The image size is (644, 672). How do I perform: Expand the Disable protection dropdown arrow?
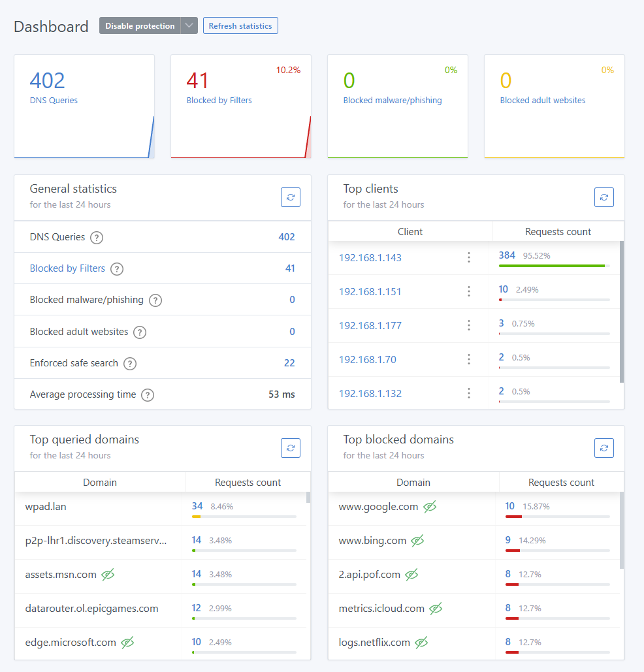(189, 25)
